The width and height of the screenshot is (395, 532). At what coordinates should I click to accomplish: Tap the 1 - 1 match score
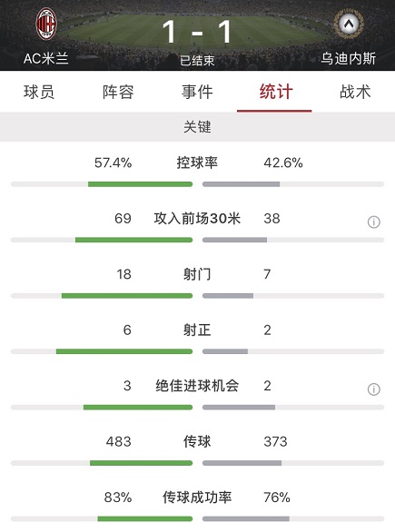pyautogui.click(x=197, y=32)
